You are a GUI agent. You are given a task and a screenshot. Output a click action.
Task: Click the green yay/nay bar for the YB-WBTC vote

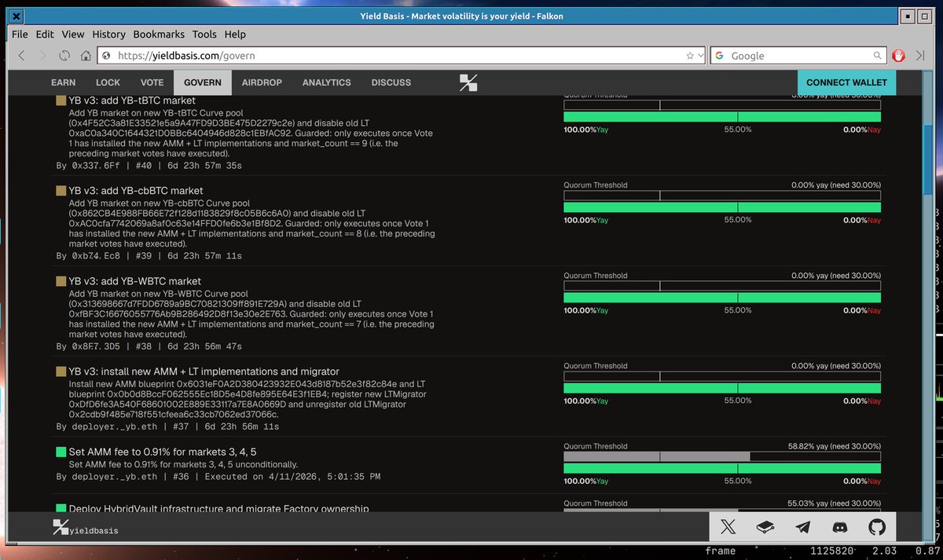tap(722, 298)
